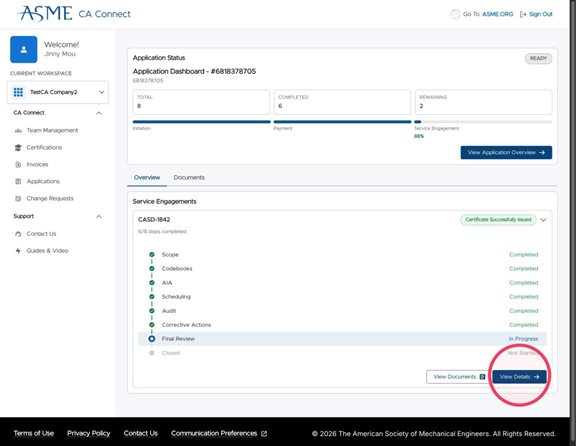Screen dimensions: 576x446
Task: Click the Change Requests edit icon
Action: tap(18, 198)
